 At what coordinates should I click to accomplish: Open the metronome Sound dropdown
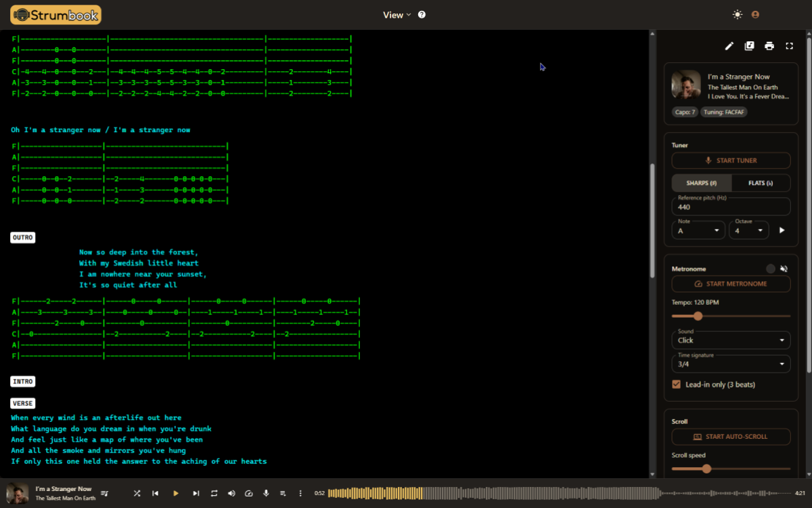coord(731,340)
